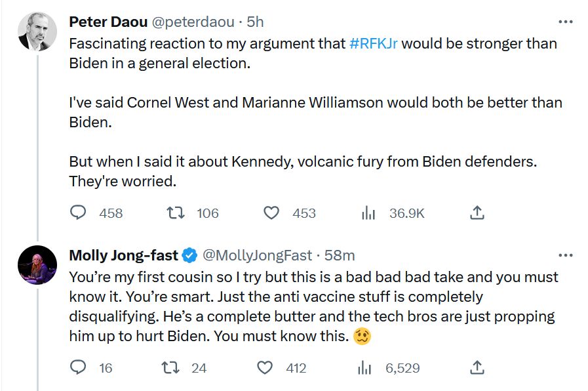The image size is (588, 391).
Task: Open Peter Daou's profile name link
Action: coord(108,22)
